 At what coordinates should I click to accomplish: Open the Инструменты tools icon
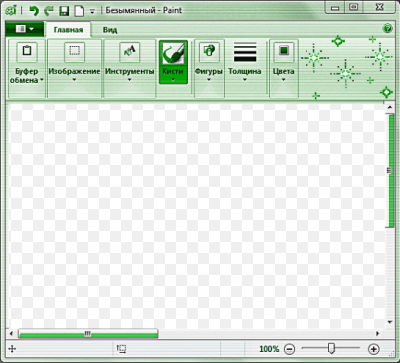point(130,52)
